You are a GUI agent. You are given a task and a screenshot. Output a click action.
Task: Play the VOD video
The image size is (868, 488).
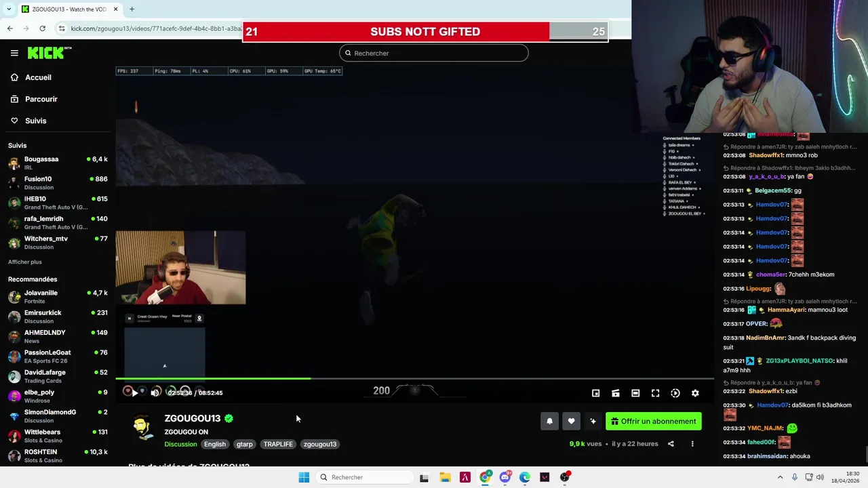(134, 392)
